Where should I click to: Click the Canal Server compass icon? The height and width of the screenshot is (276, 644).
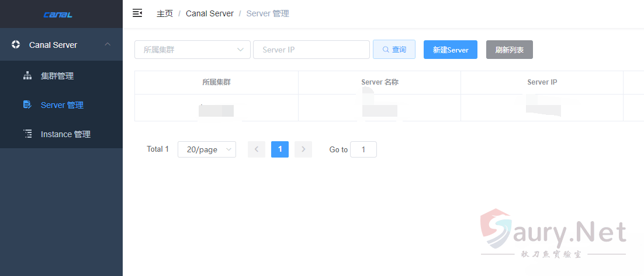click(16, 45)
